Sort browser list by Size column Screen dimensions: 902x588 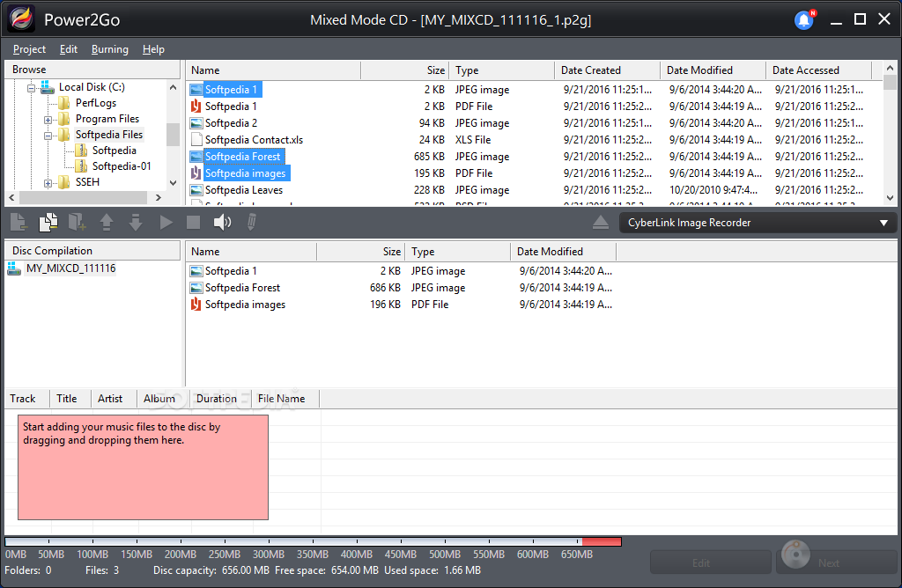click(405, 70)
